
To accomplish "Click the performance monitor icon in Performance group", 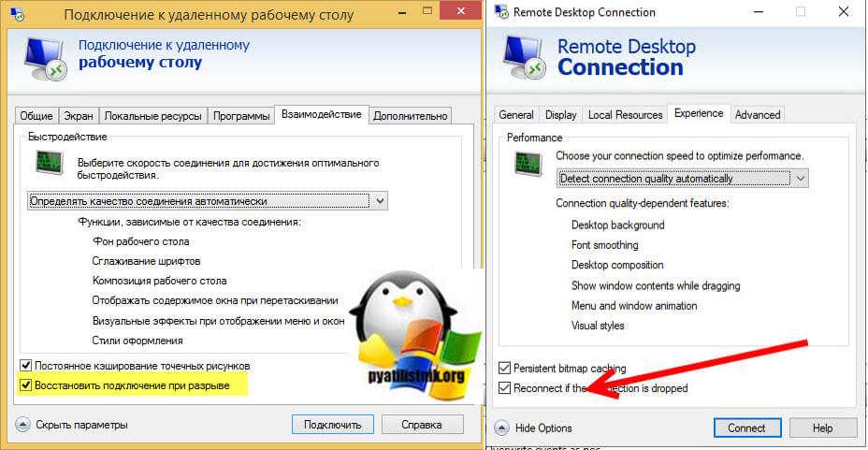I will 529,164.
